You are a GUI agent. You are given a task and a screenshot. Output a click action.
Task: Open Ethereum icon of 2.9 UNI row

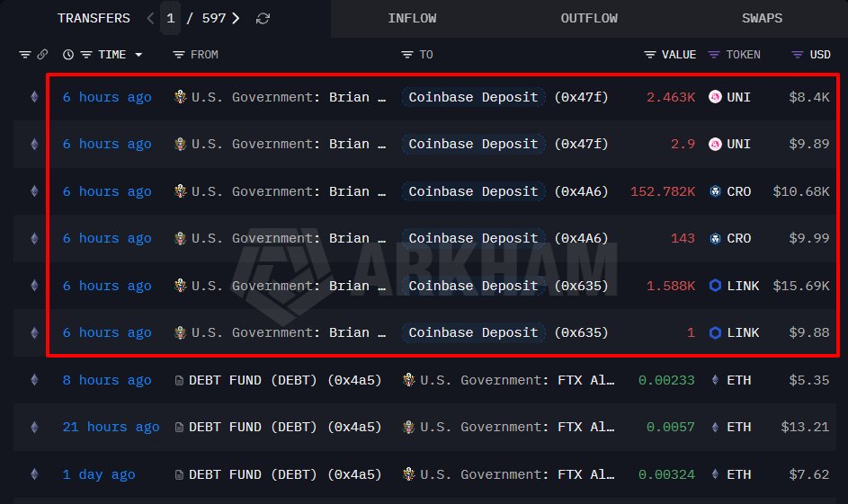click(34, 145)
